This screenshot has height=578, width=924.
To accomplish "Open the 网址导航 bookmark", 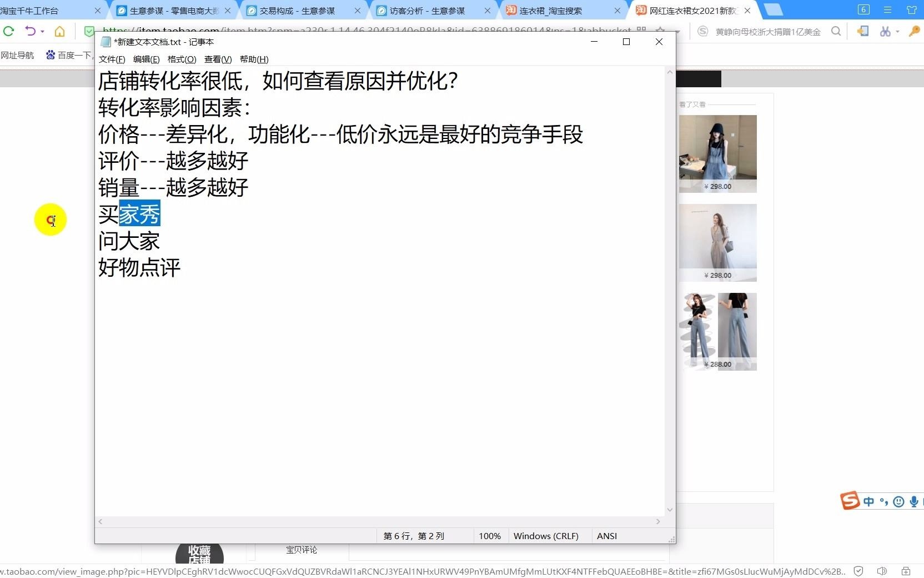I will click(x=17, y=55).
